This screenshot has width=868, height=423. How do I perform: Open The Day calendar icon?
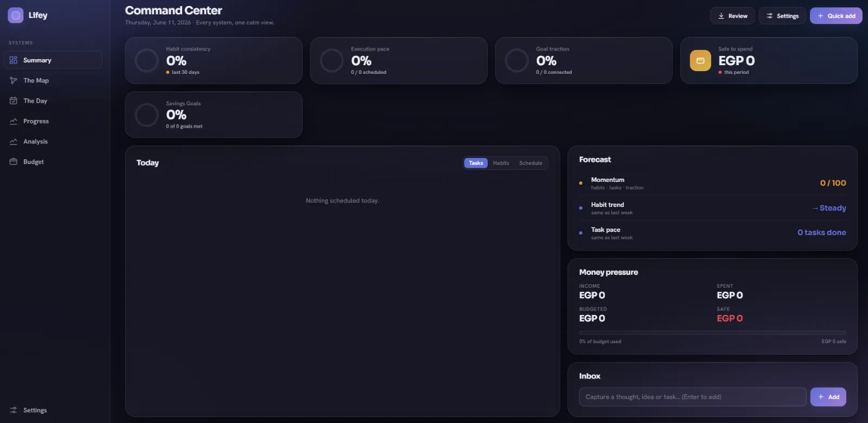14,100
